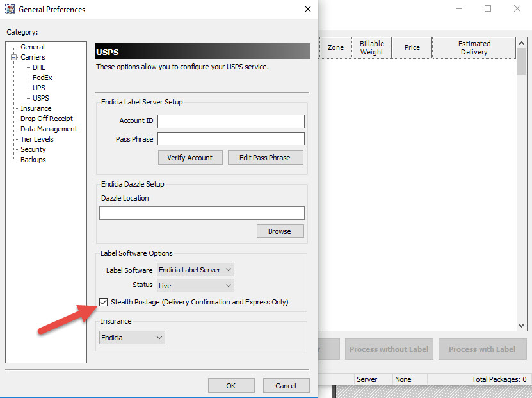
Task: Click the Pass Phrase input field
Action: click(231, 138)
